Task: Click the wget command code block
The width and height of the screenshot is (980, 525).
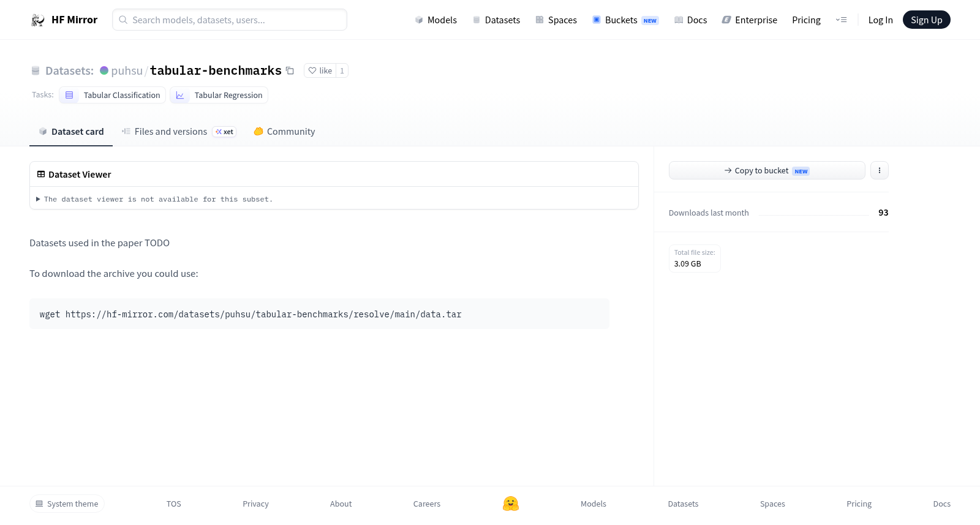Action: click(319, 314)
